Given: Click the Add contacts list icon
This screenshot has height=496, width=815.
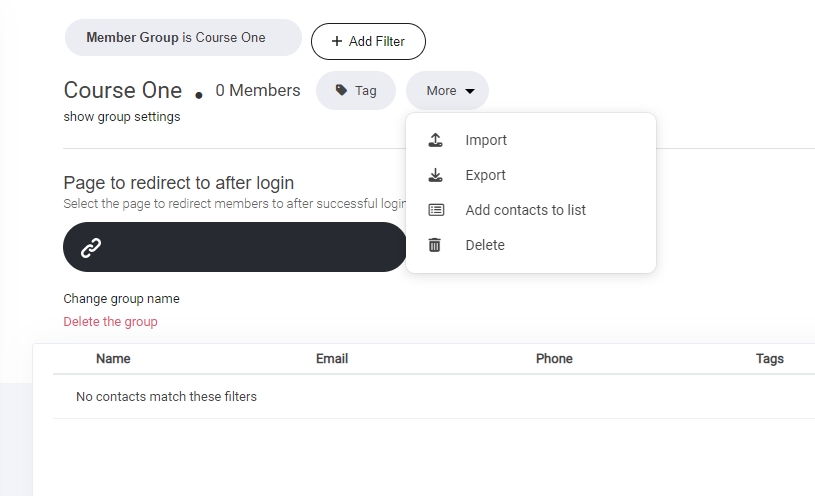Looking at the screenshot, I should coord(435,210).
